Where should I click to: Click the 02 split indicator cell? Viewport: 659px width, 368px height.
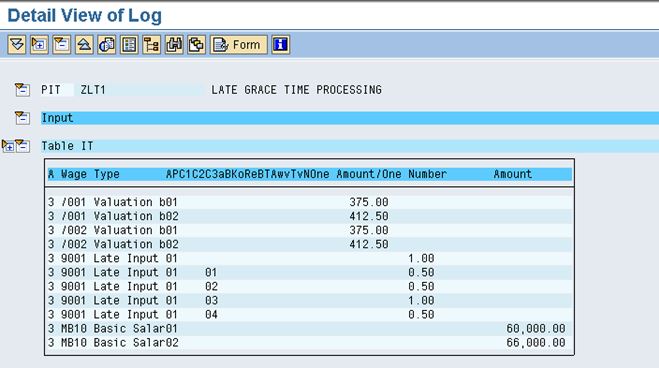tap(211, 287)
